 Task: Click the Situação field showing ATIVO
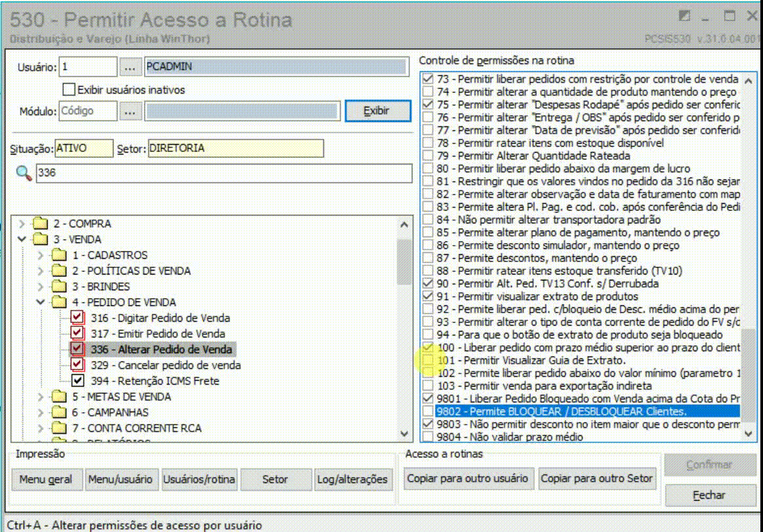click(x=84, y=148)
